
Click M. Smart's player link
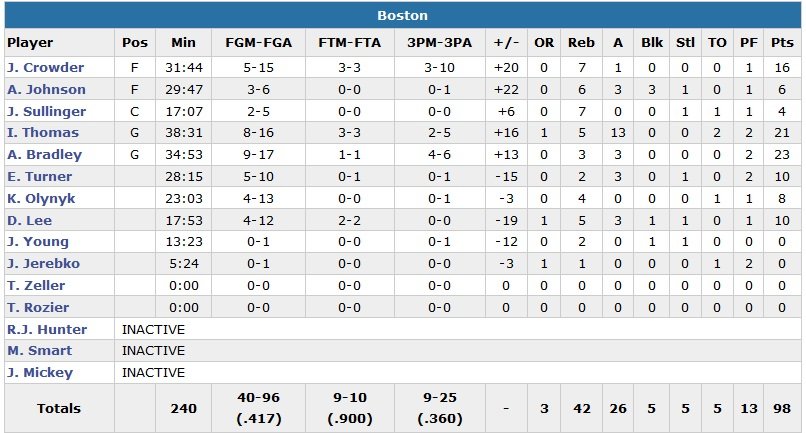[x=39, y=351]
